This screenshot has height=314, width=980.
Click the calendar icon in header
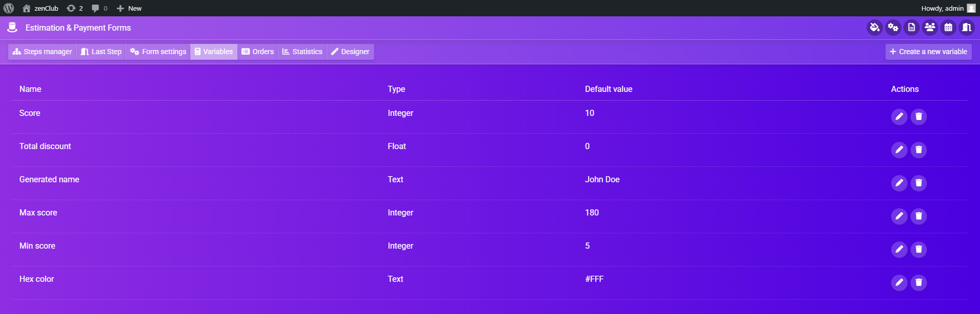[x=948, y=28]
